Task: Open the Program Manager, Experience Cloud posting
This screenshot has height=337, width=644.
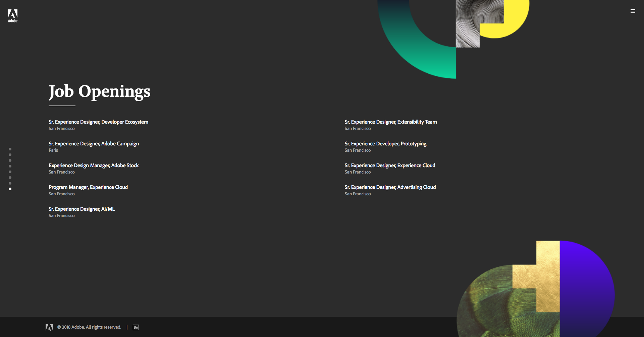Action: coord(88,187)
